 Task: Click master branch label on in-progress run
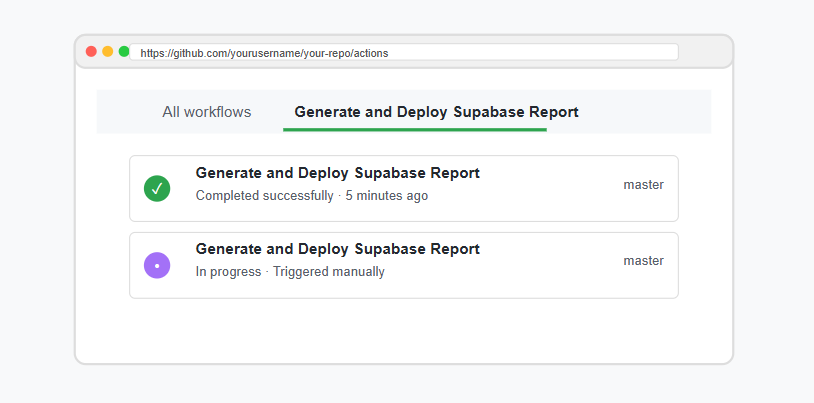(643, 261)
